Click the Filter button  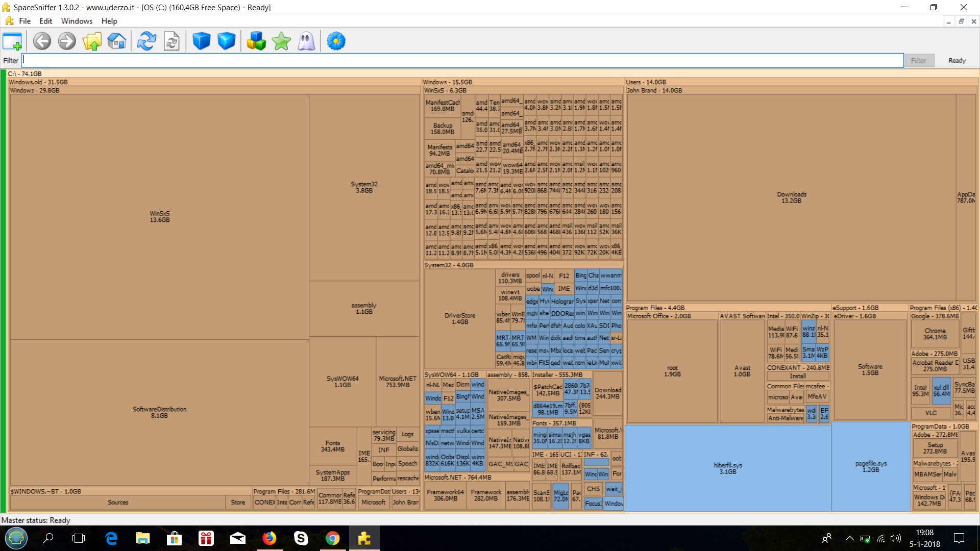click(919, 60)
